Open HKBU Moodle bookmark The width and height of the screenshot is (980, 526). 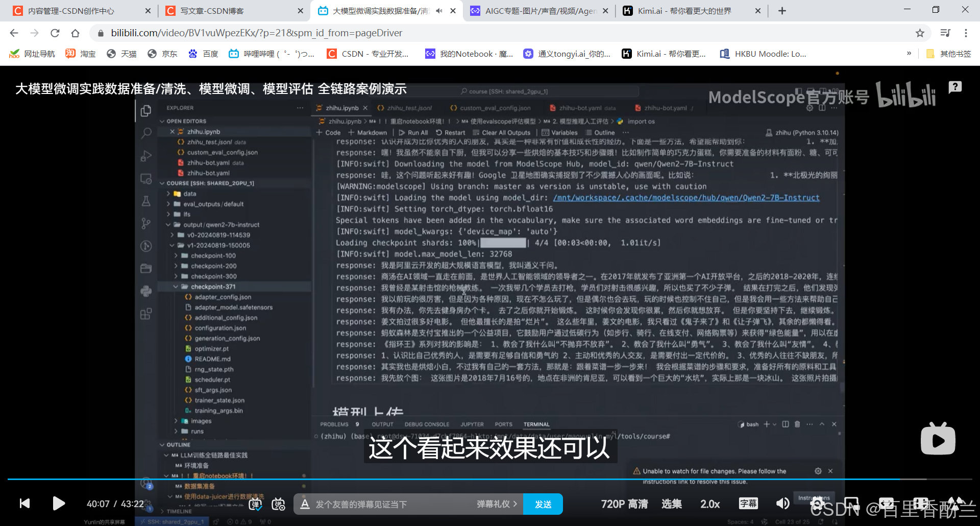click(x=763, y=54)
